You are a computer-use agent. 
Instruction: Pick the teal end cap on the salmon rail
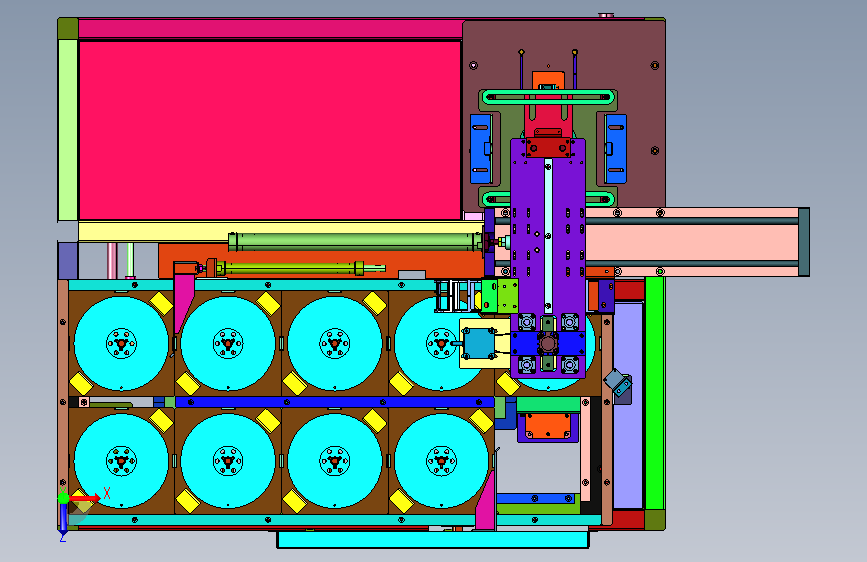804,242
